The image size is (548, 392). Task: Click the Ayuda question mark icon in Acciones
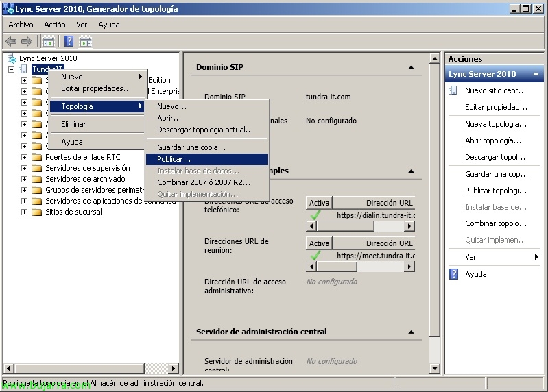[453, 274]
